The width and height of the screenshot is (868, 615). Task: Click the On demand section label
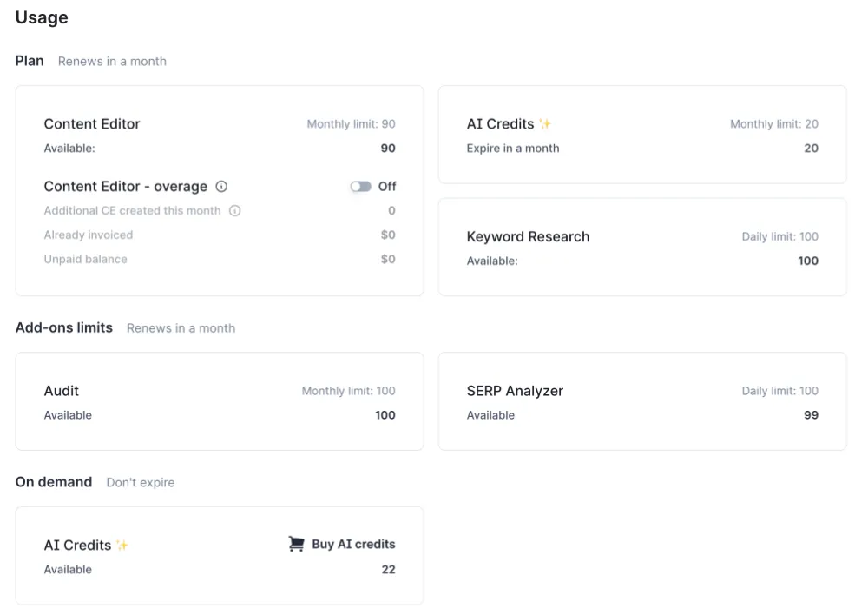click(53, 481)
